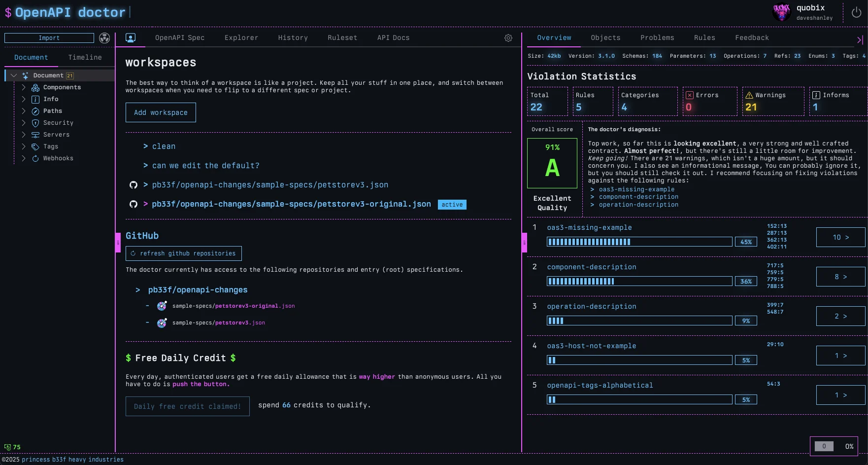Click the oas3-missing-example 45% progress bar
The width and height of the screenshot is (868, 465).
click(x=639, y=242)
